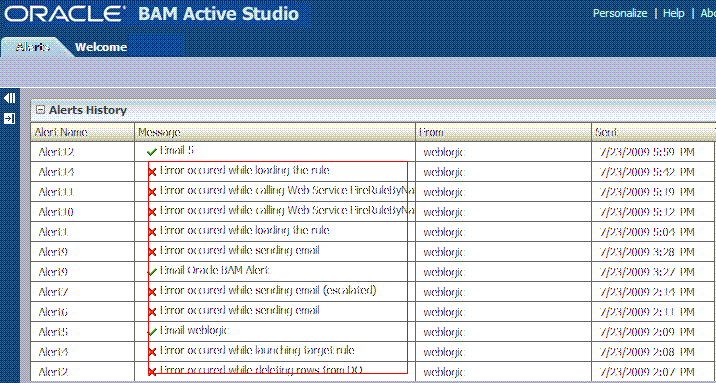Screen dimensions: 716x383
Task: Click 'Error occured while loading the rule' for Alert14
Action: tap(245, 170)
